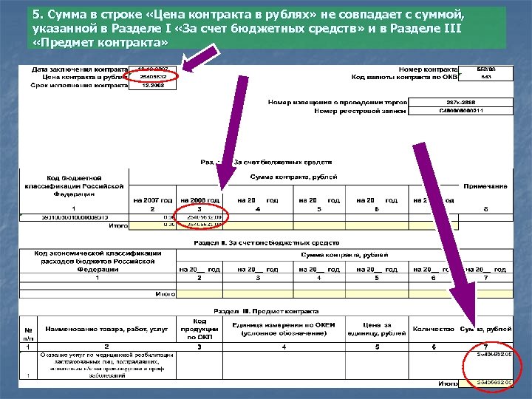Click the "Код экономической классификации расходов" header
The width and height of the screenshot is (532, 399).
[98, 262]
